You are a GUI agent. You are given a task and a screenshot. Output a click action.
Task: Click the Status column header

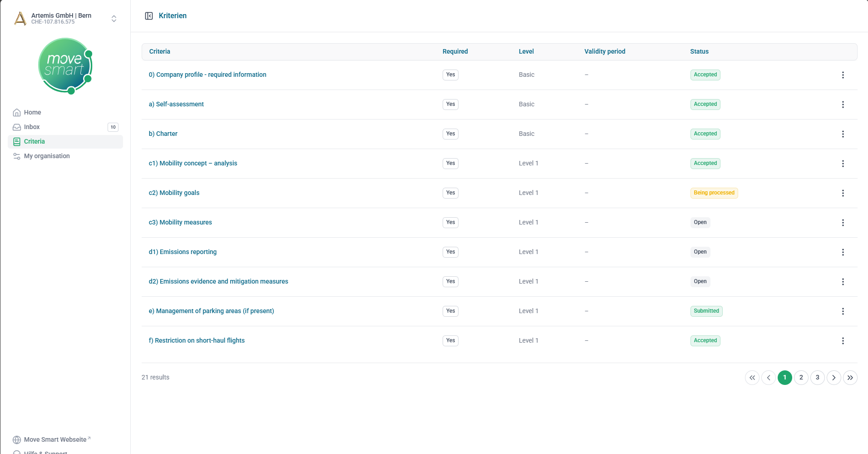tap(699, 51)
